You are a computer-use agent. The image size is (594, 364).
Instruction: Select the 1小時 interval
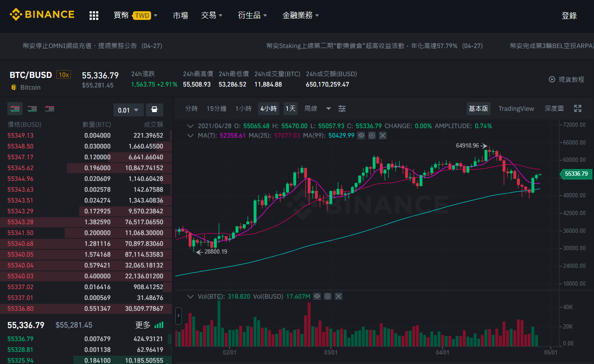point(243,109)
